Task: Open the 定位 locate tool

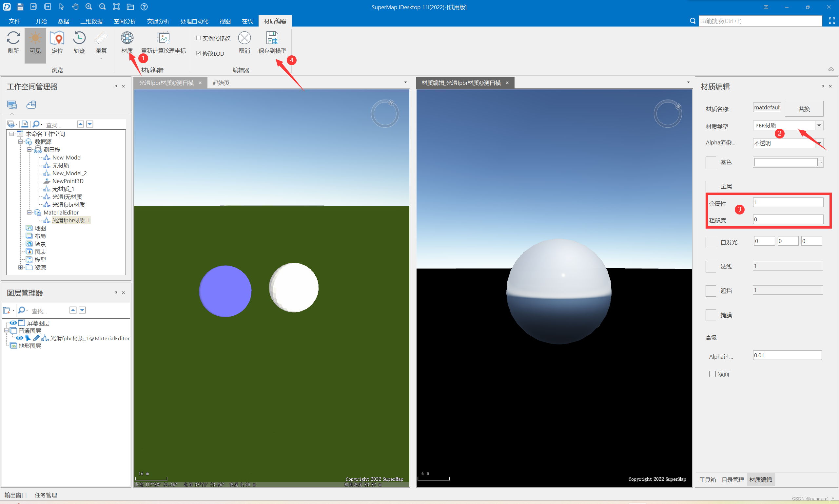Action: coord(57,38)
